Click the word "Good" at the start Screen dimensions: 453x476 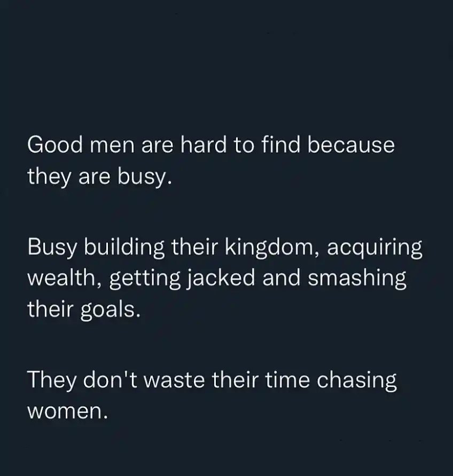point(54,145)
